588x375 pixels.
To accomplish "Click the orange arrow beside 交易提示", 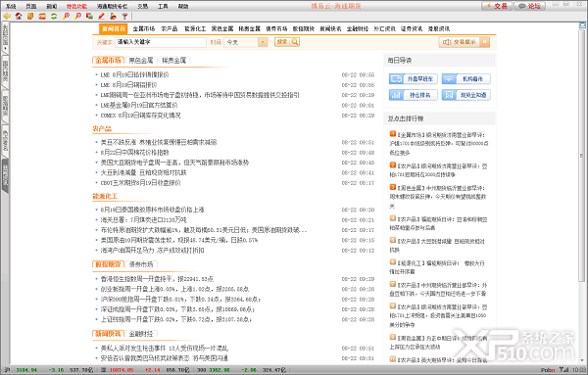I will tap(485, 42).
